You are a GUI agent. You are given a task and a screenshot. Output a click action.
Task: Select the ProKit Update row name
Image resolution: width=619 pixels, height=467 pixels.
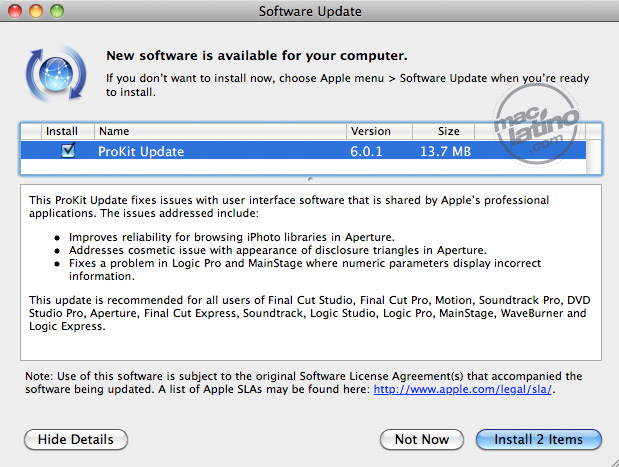pyautogui.click(x=141, y=151)
